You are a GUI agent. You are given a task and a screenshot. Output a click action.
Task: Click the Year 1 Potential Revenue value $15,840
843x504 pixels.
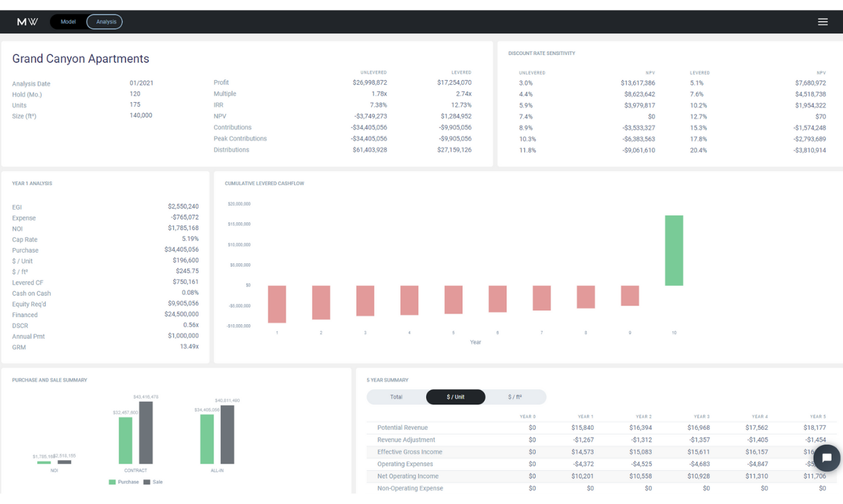(582, 428)
